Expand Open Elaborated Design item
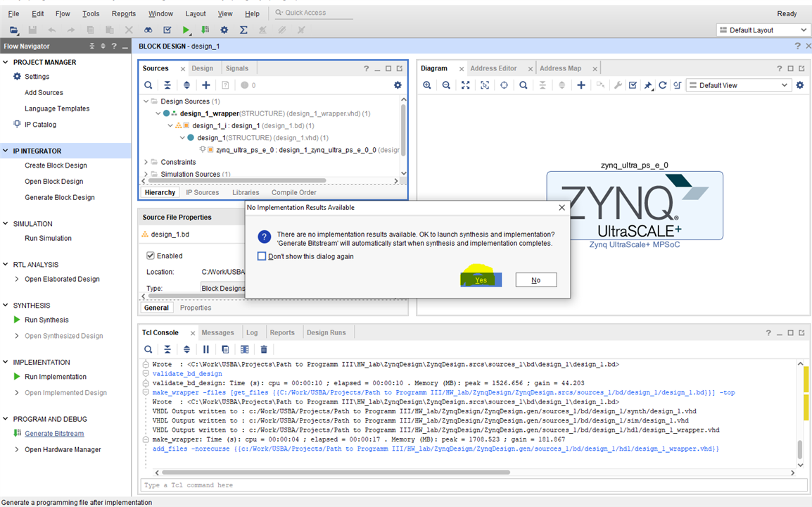This screenshot has height=507, width=812. point(17,279)
